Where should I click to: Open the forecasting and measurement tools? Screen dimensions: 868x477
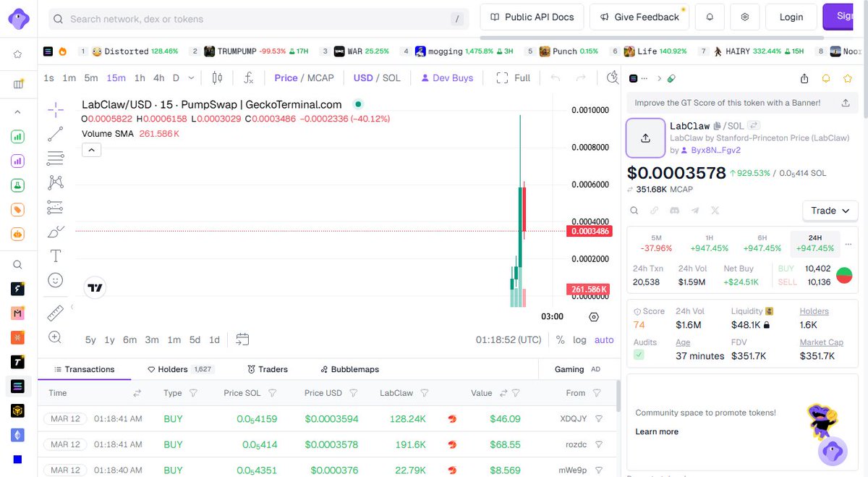56,207
